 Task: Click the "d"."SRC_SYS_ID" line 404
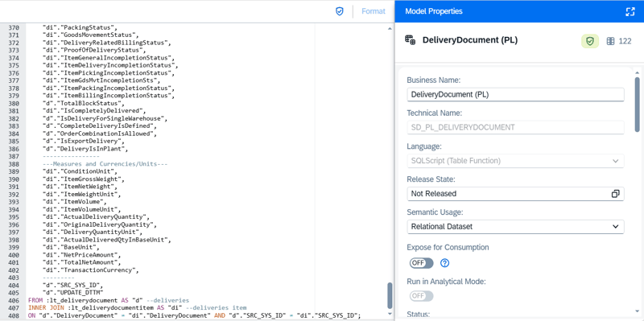tap(72, 285)
